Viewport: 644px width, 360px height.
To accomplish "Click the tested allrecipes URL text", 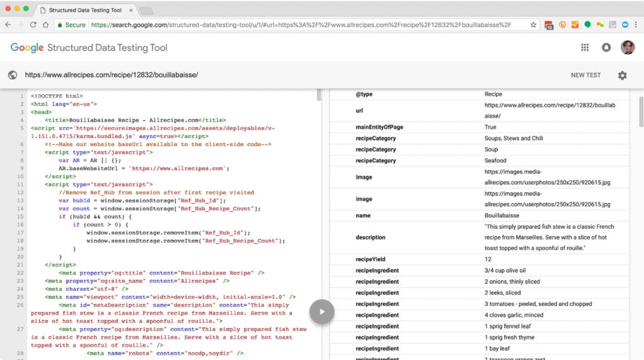I will pos(111,75).
